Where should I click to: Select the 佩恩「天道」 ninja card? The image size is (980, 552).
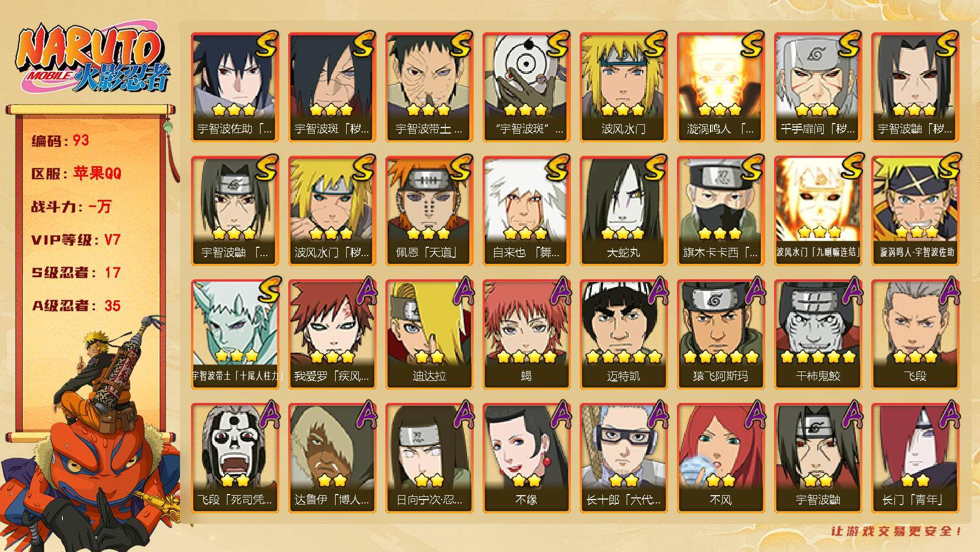coord(429,211)
